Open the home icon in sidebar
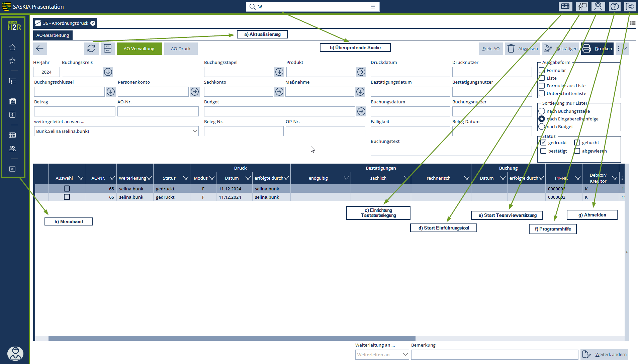 12,47
